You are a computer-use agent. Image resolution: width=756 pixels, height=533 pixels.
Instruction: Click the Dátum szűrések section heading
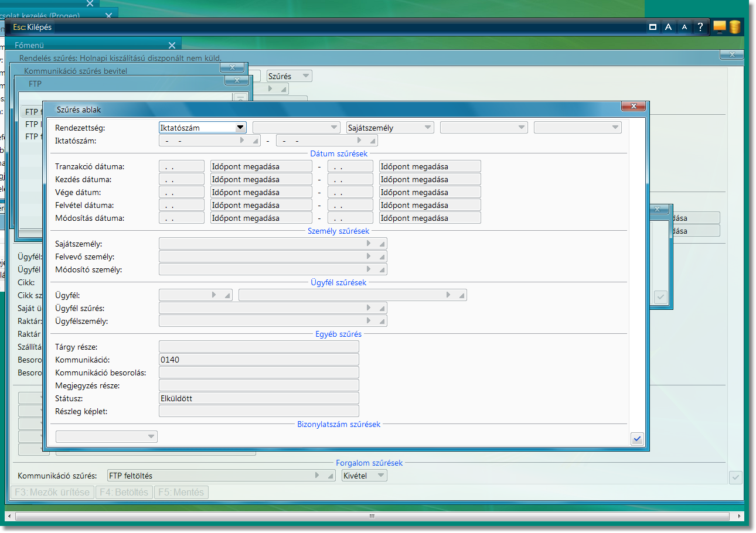[339, 153]
